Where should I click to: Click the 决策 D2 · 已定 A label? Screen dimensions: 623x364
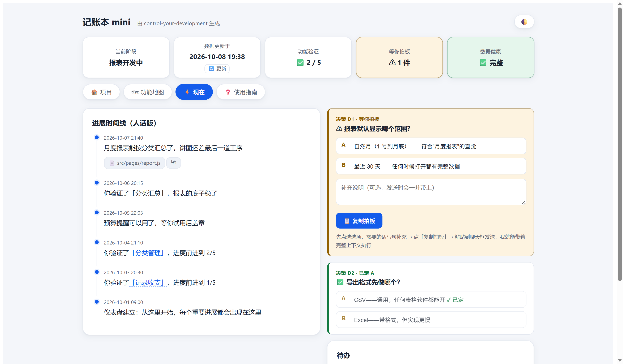point(355,273)
